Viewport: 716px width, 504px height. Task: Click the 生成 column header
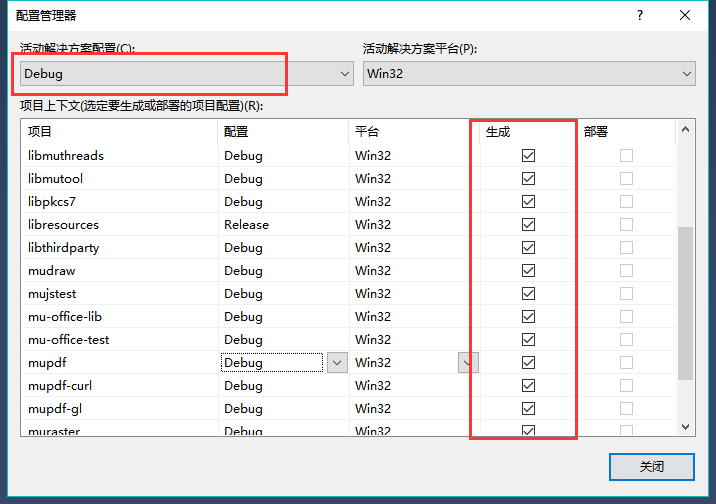coord(528,132)
